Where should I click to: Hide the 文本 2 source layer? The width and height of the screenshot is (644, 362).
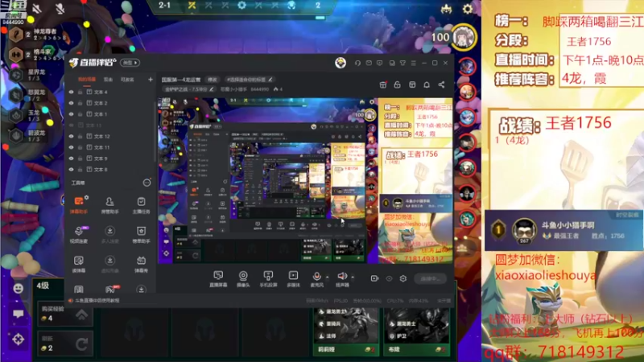point(71,103)
